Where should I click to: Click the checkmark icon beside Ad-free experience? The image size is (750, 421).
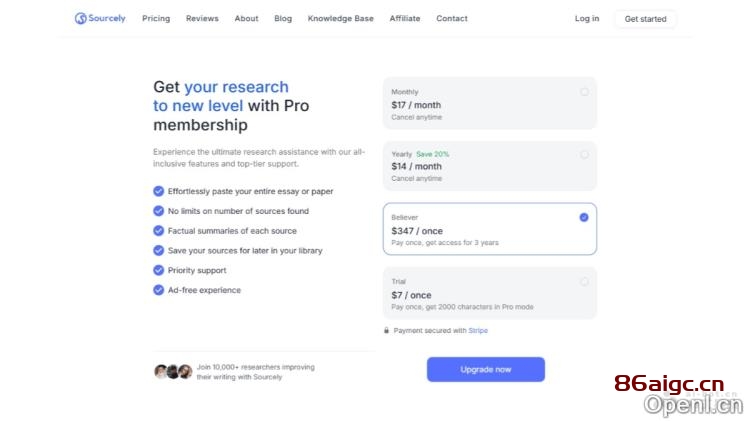pyautogui.click(x=158, y=290)
